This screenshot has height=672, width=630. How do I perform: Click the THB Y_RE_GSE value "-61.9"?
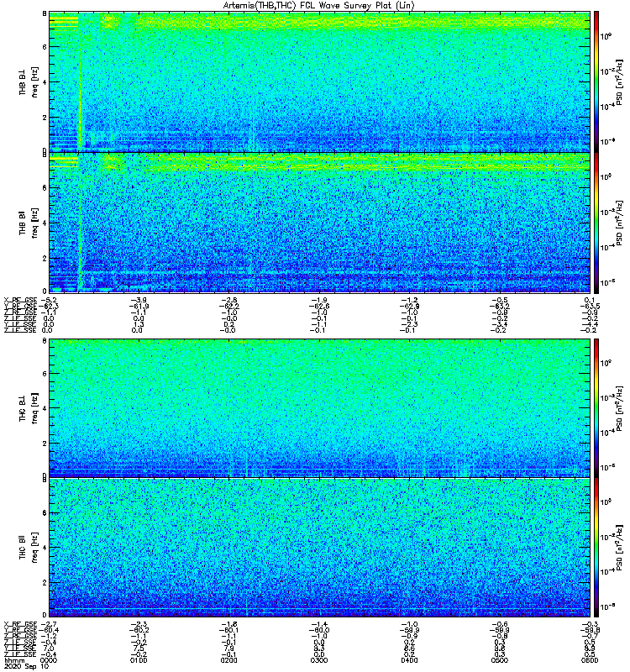(139, 306)
